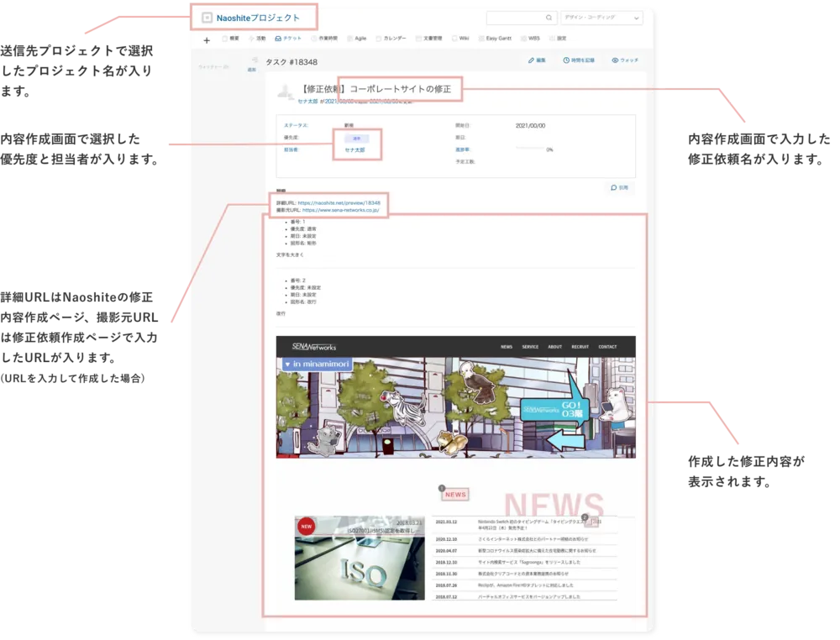
Task: Click the plus icon in the navigation bar
Action: 207,39
